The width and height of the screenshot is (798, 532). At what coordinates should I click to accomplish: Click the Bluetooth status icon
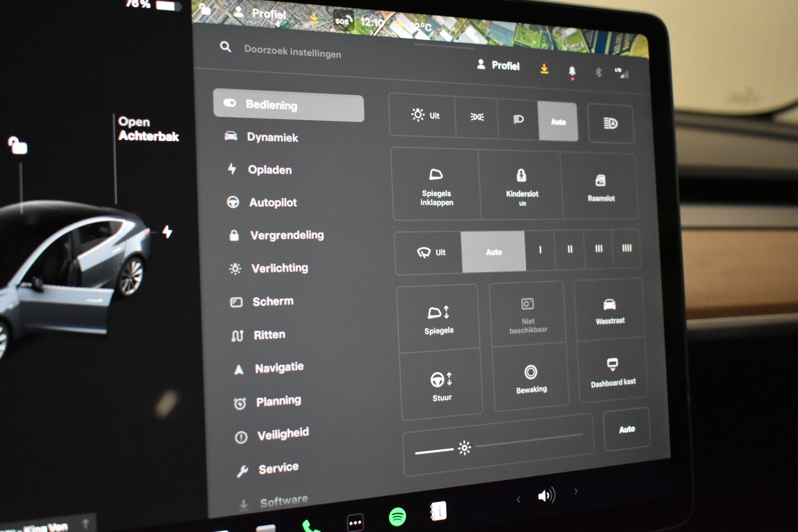598,72
